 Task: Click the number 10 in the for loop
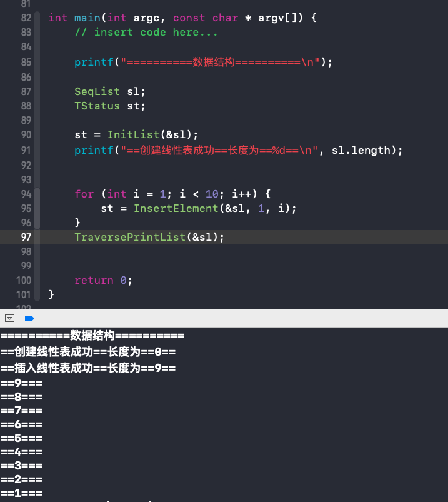click(212, 194)
